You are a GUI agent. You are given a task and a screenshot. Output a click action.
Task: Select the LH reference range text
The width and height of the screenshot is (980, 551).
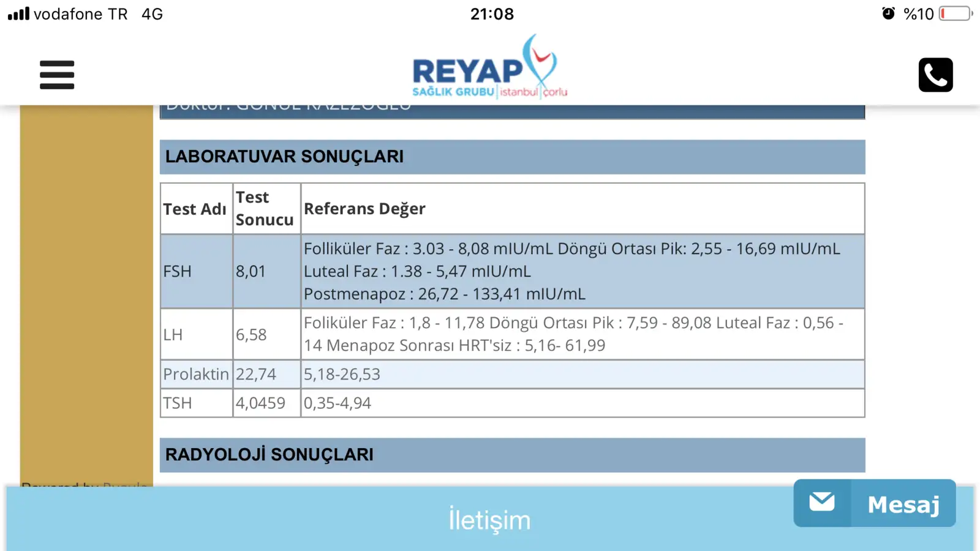pyautogui.click(x=573, y=334)
